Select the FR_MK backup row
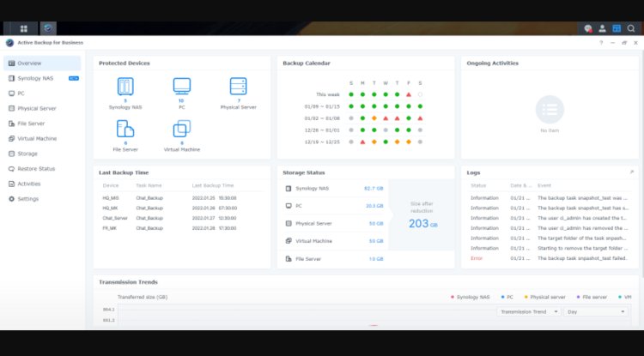This screenshot has width=644, height=356. pyautogui.click(x=181, y=228)
